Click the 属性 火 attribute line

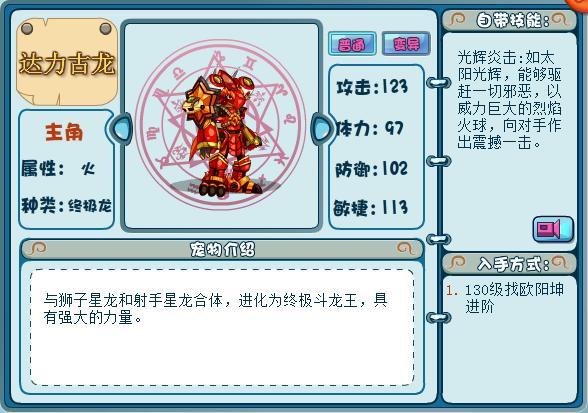click(x=58, y=168)
